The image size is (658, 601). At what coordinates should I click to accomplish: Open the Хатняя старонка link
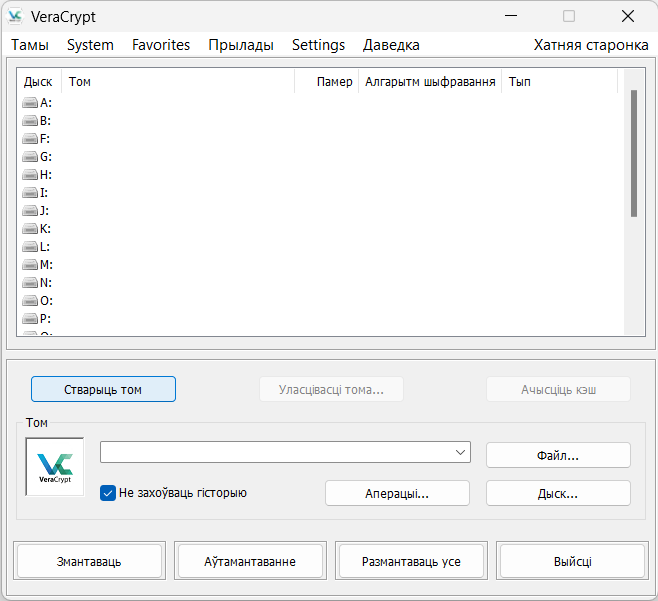[x=591, y=45]
